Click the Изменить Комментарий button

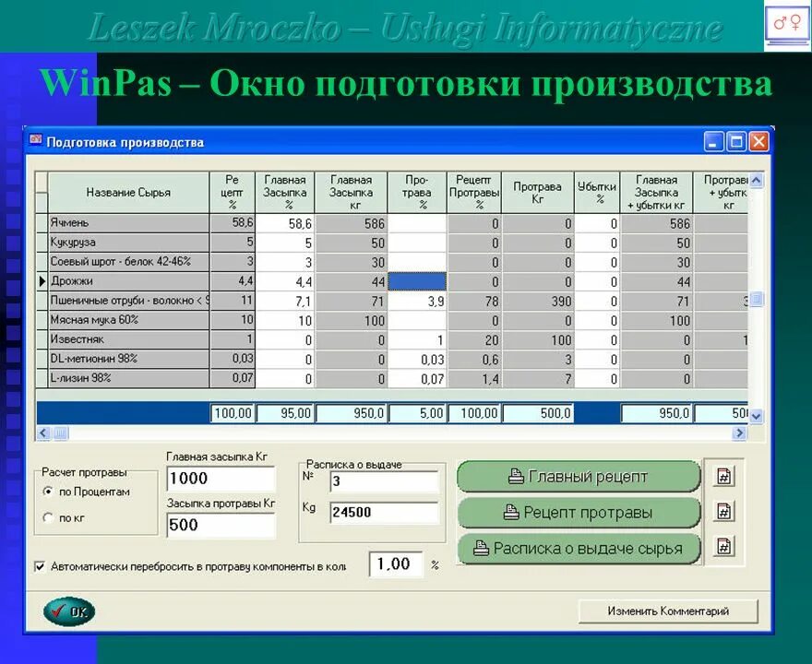coord(668,611)
